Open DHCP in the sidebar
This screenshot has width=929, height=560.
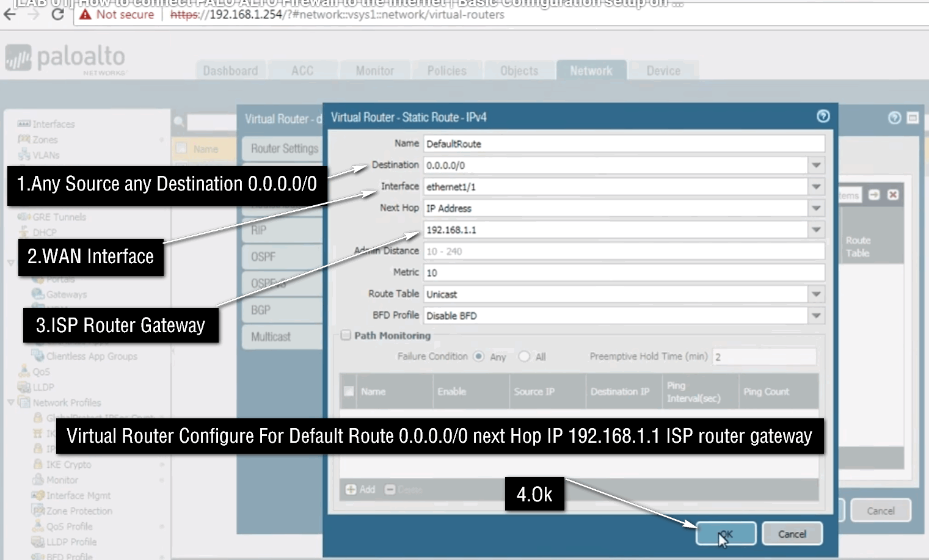tap(44, 232)
